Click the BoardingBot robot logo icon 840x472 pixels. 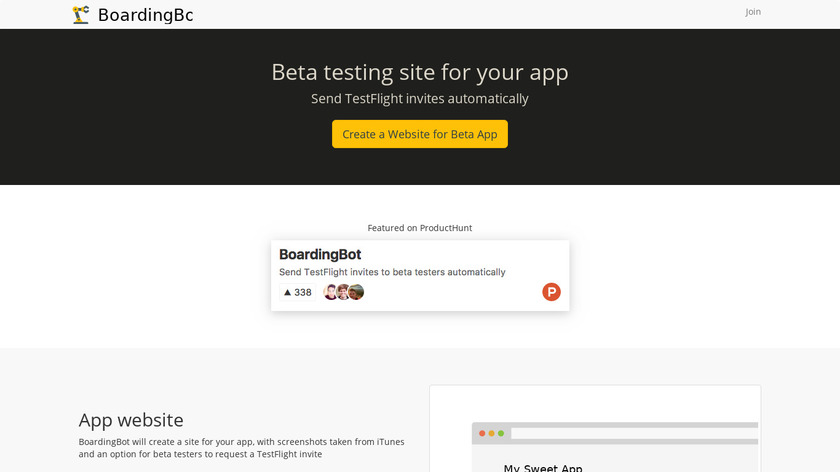tap(81, 15)
